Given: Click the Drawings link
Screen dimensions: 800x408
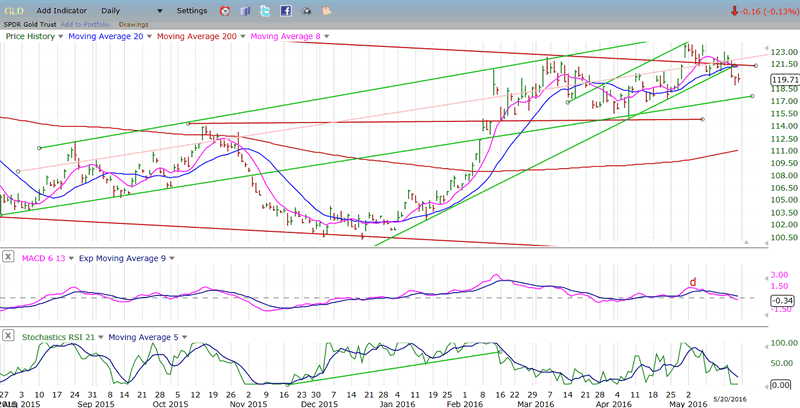Looking at the screenshot, I should point(132,23).
